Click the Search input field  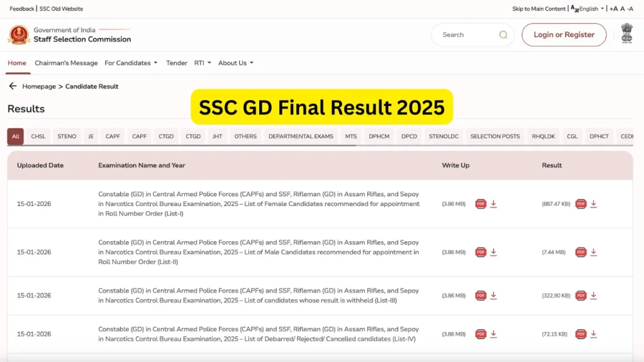tap(465, 35)
